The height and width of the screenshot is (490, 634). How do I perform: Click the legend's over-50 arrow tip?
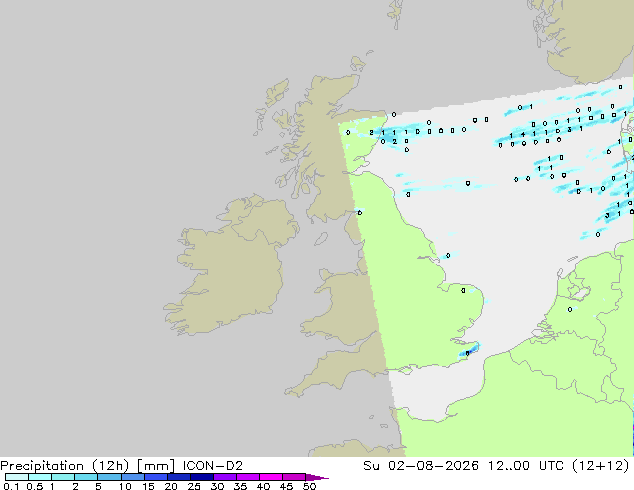tap(317, 477)
